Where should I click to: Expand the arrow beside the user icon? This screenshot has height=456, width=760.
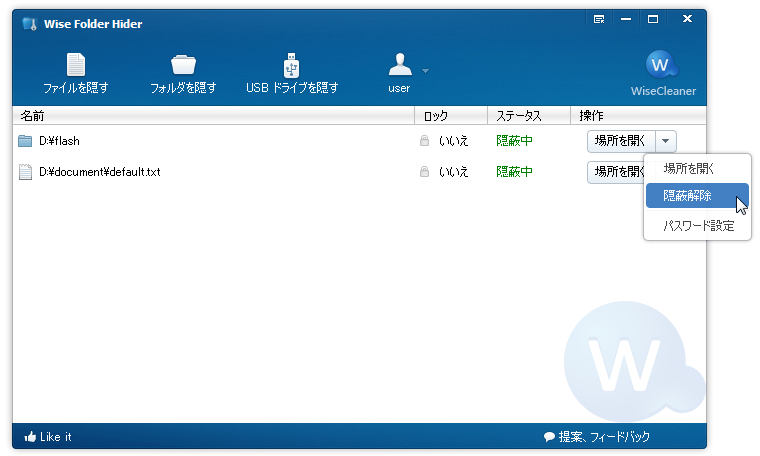click(x=425, y=71)
